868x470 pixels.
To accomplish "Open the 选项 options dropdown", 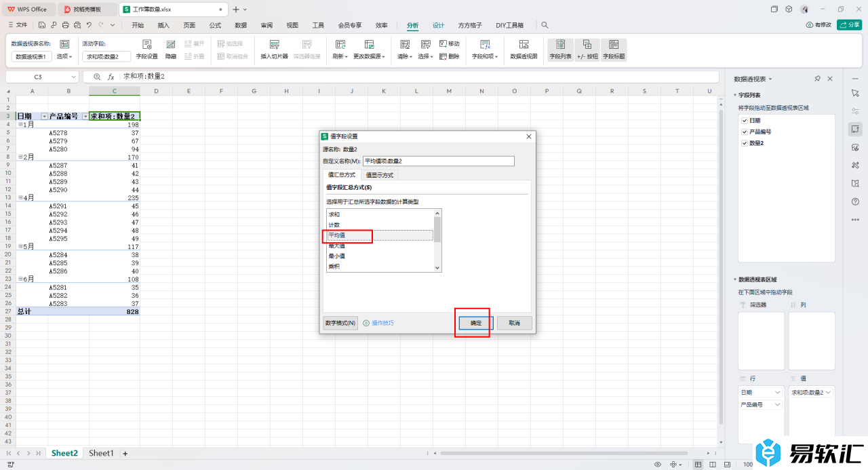I will (64, 56).
